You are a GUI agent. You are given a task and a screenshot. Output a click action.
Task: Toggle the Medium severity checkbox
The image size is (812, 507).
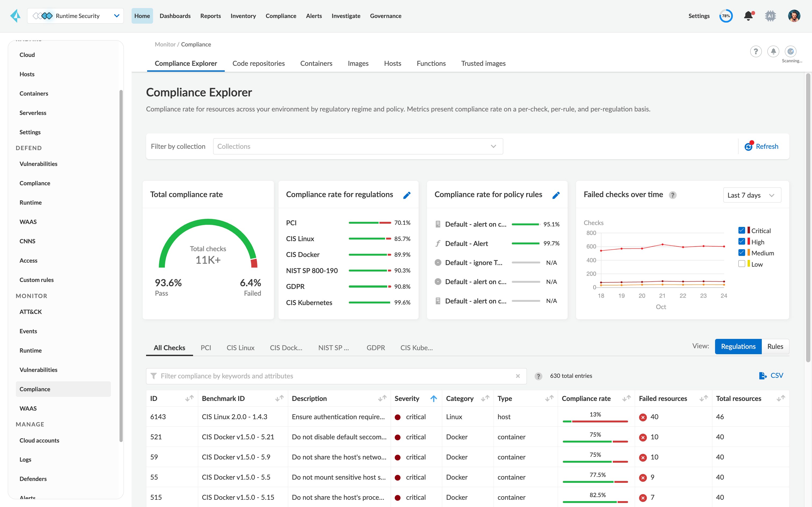tap(741, 253)
